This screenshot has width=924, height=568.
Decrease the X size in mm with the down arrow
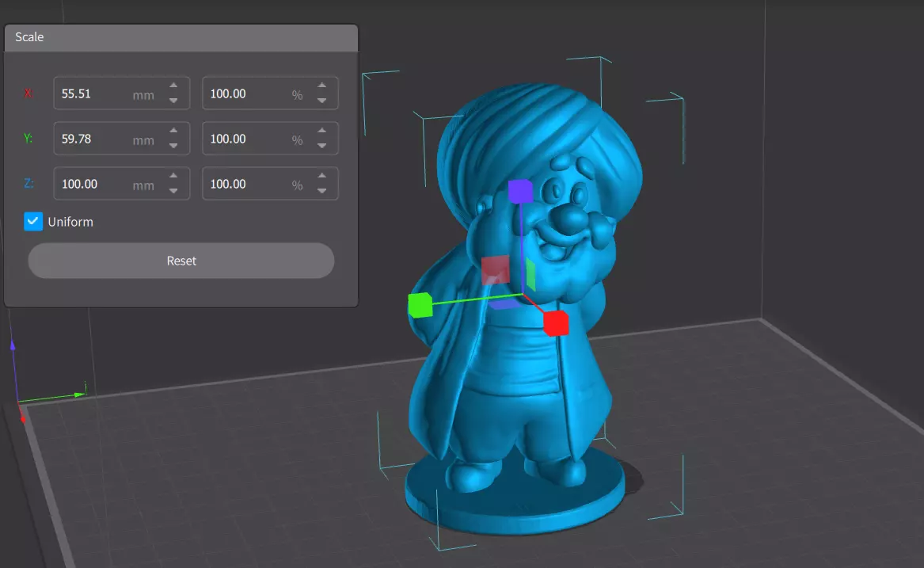[x=173, y=101]
